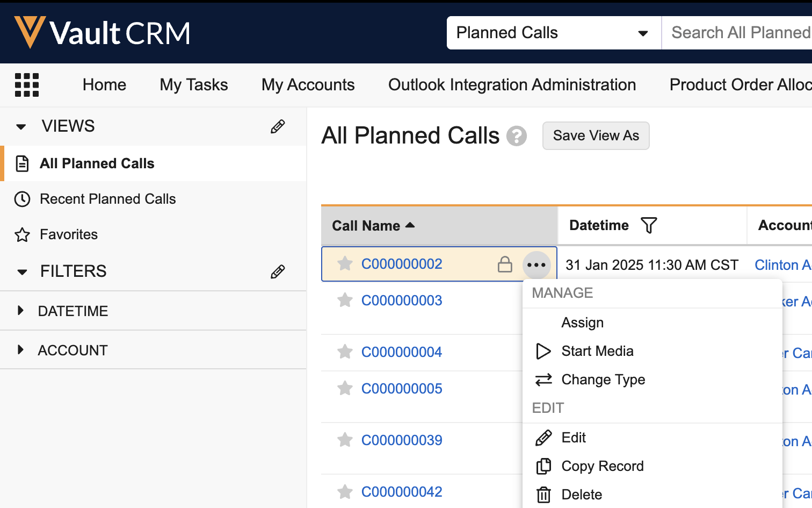Expand the ACCOUNT filter section

click(21, 350)
